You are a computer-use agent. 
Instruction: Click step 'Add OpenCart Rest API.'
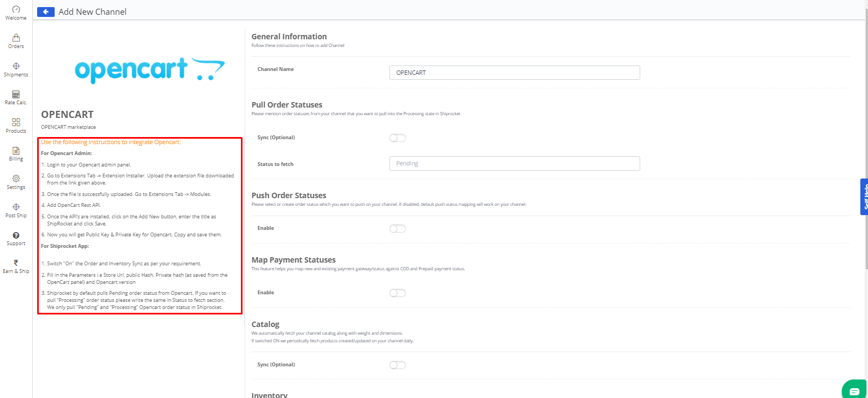pyautogui.click(x=74, y=205)
